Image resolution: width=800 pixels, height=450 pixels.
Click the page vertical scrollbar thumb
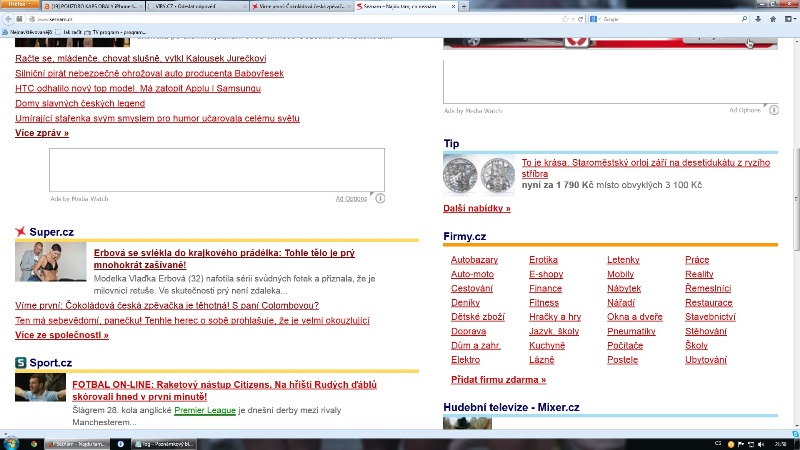click(x=796, y=199)
